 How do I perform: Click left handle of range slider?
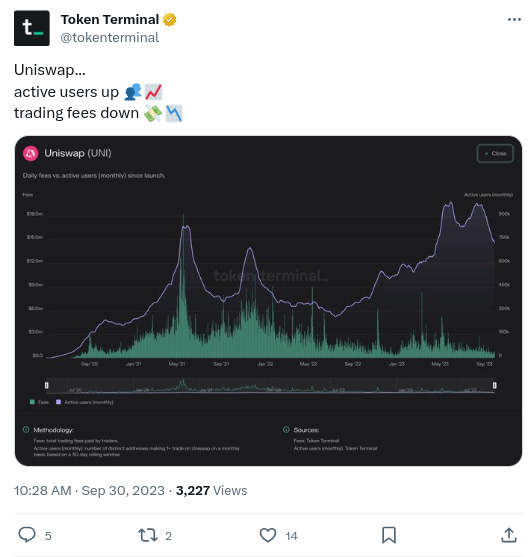click(47, 385)
